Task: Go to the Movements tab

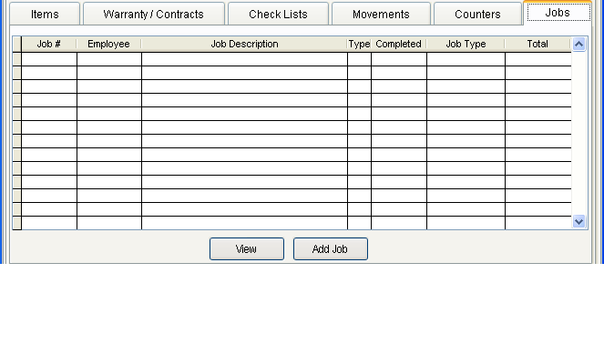Action: (381, 15)
